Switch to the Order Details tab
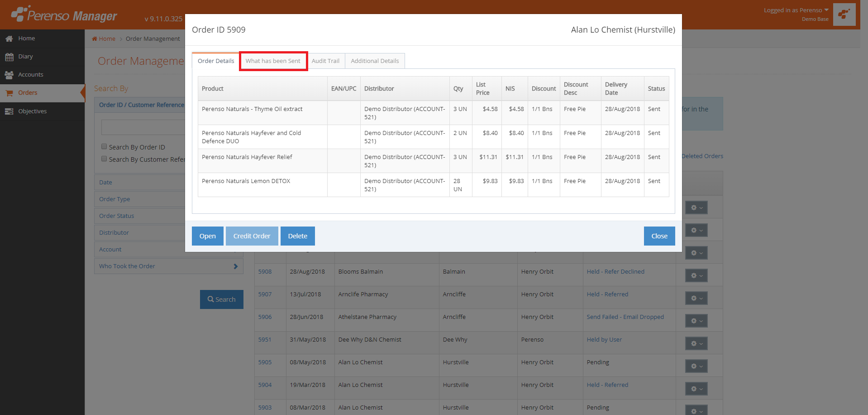Viewport: 868px width, 415px height. [x=216, y=61]
